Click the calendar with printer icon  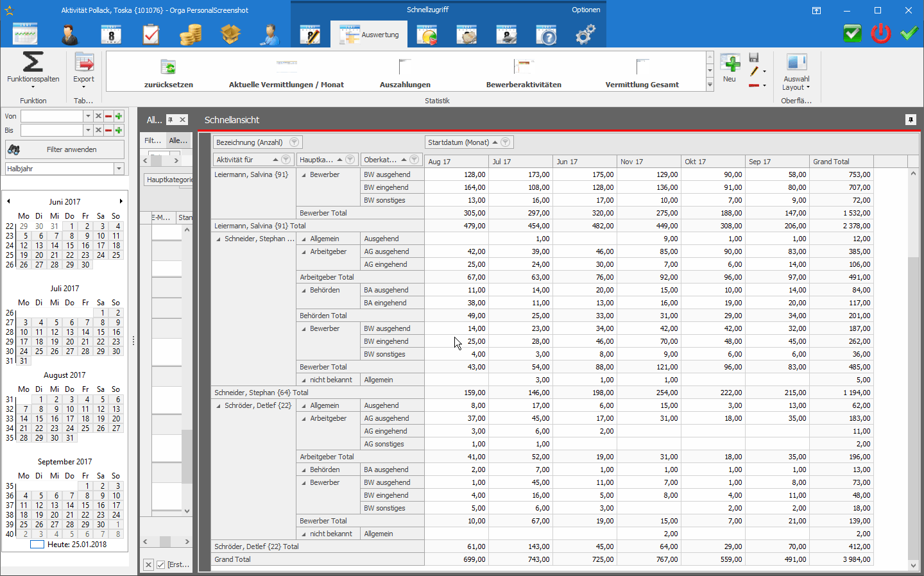[x=506, y=35]
